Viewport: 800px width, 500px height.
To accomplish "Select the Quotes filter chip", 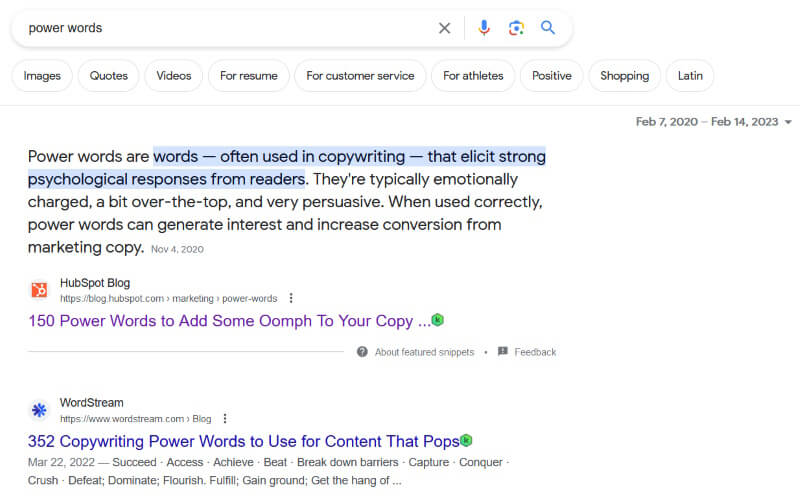I will pos(109,76).
